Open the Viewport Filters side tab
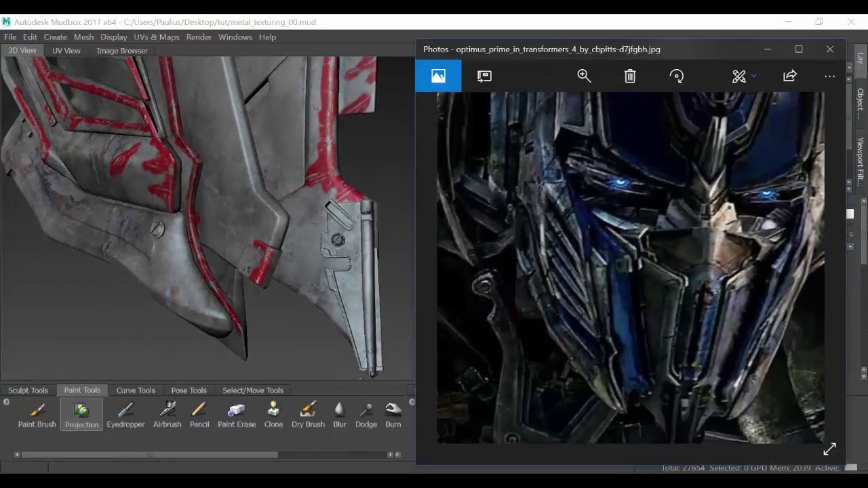This screenshot has width=868, height=488. 861,163
